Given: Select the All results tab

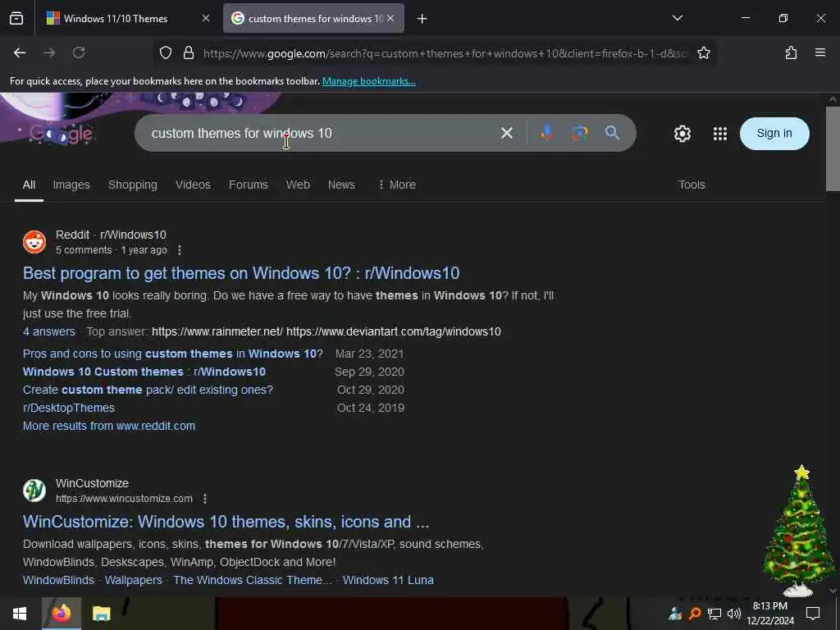Looking at the screenshot, I should coord(29,185).
